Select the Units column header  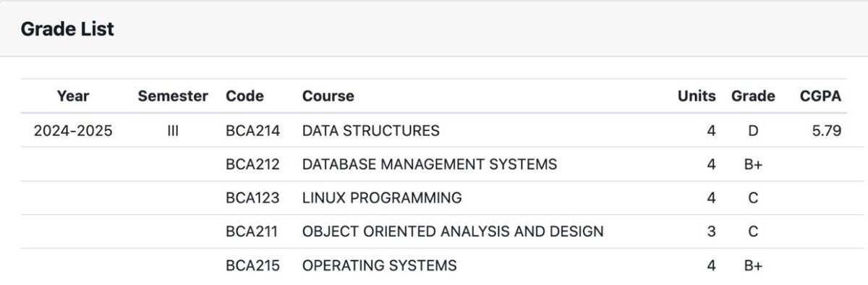tap(697, 95)
